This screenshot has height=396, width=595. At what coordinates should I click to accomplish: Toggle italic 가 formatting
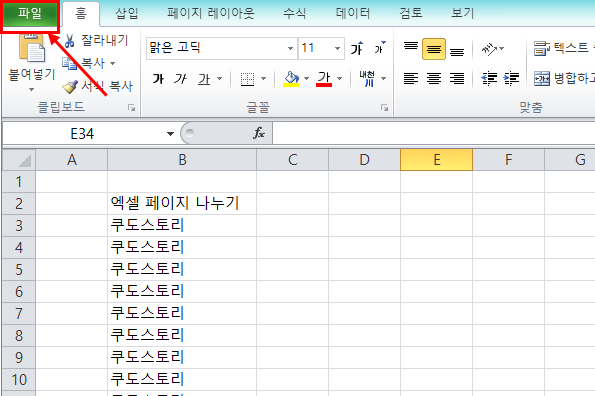tap(181, 79)
